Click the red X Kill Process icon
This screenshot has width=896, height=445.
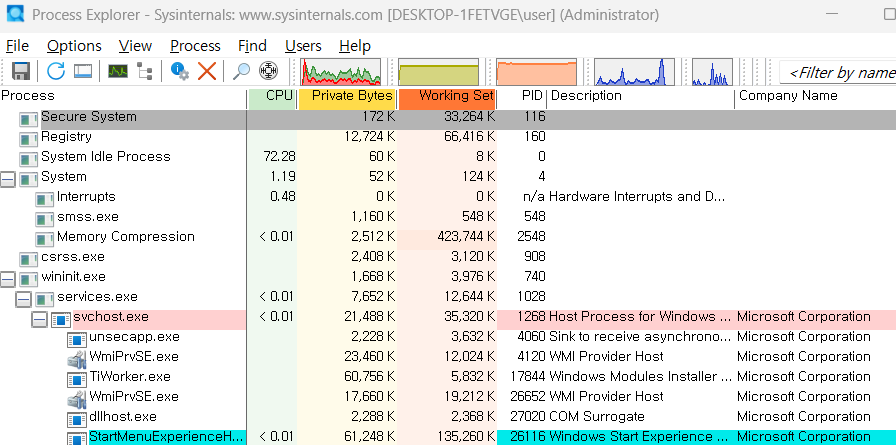pyautogui.click(x=207, y=71)
